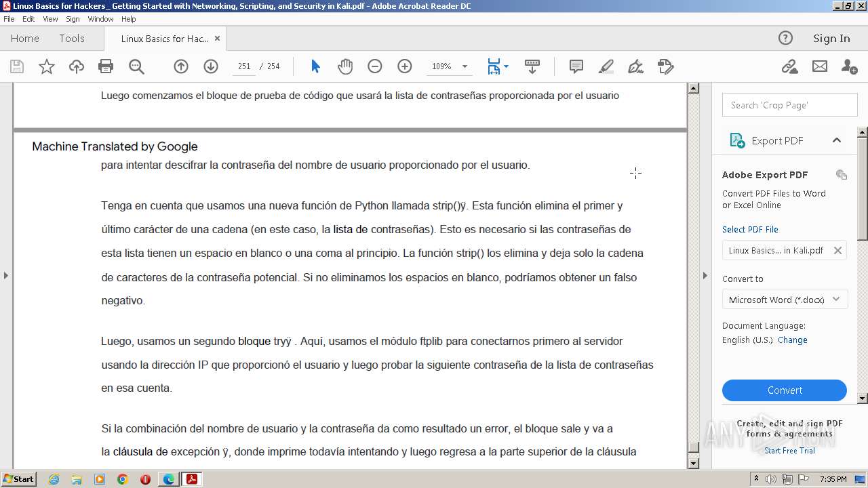This screenshot has height=488, width=868.
Task: Collapse the Export PDF section
Action: coord(837,140)
